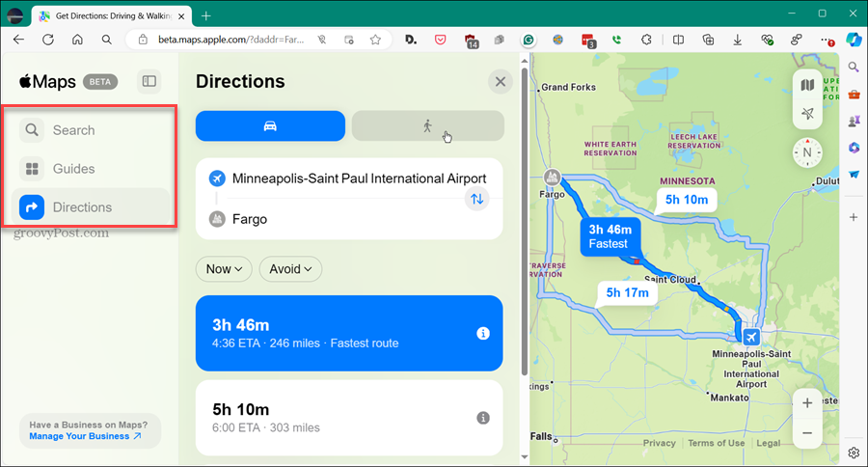The image size is (868, 467).
Task: Open the browser extensions puzzle icon
Action: coord(646,40)
